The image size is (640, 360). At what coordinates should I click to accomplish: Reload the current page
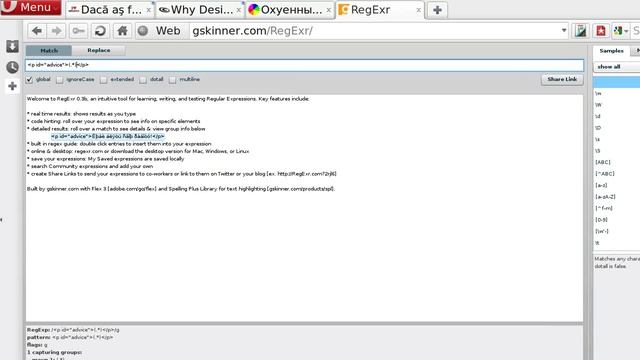click(x=100, y=31)
